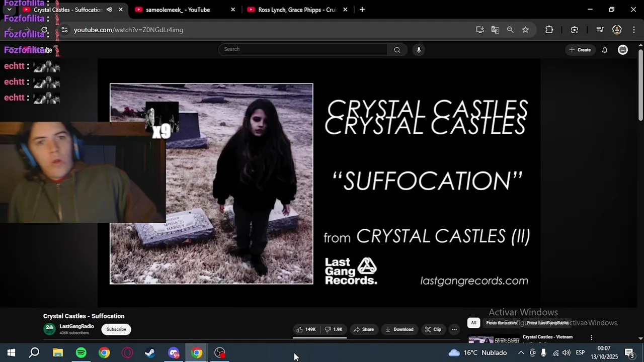The height and width of the screenshot is (362, 644).
Task: Open YouTube notifications bell
Action: [x=605, y=50]
